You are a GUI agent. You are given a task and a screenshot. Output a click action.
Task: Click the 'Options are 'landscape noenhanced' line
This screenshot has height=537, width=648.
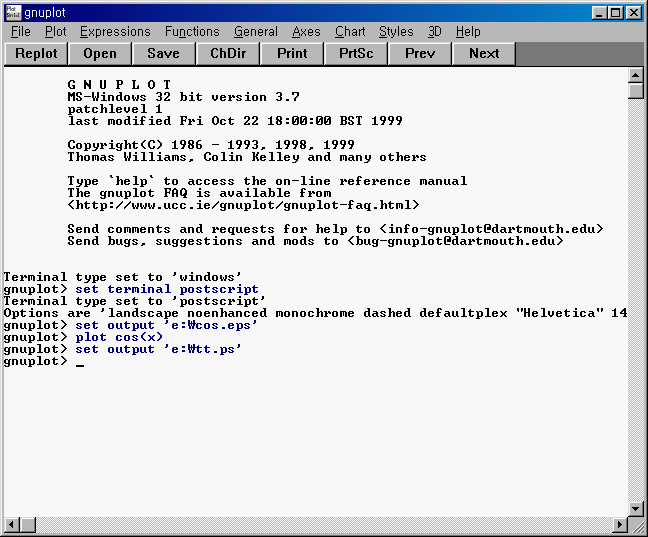[316, 313]
